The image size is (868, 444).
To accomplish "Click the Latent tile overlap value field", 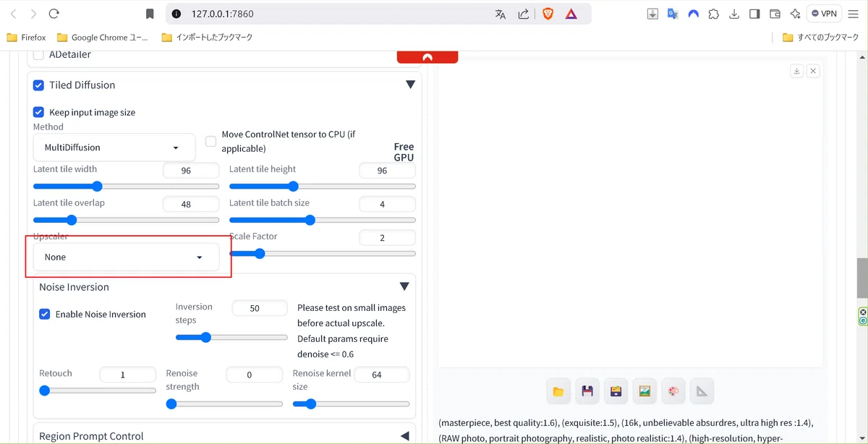I will [191, 204].
